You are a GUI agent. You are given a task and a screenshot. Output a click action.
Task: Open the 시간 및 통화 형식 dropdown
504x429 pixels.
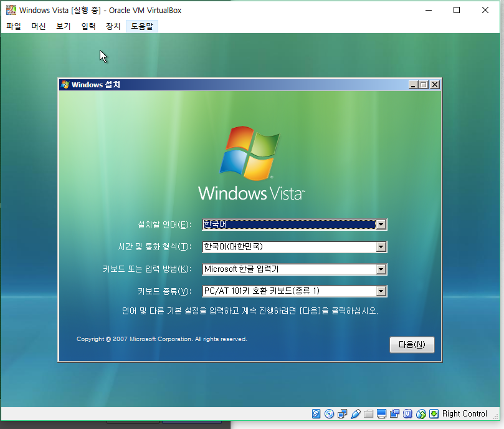[x=381, y=247]
